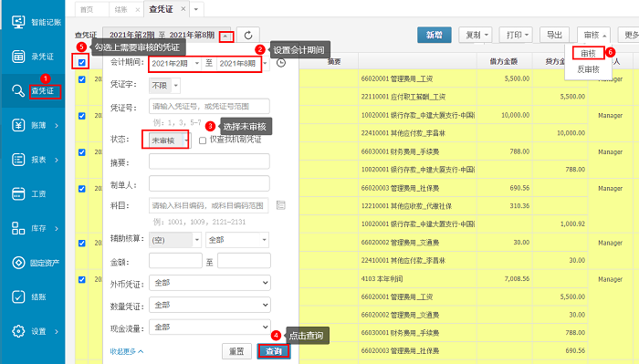Click the 录凭证 sidebar icon
Viewport: 639px width, 364px height.
click(18, 57)
